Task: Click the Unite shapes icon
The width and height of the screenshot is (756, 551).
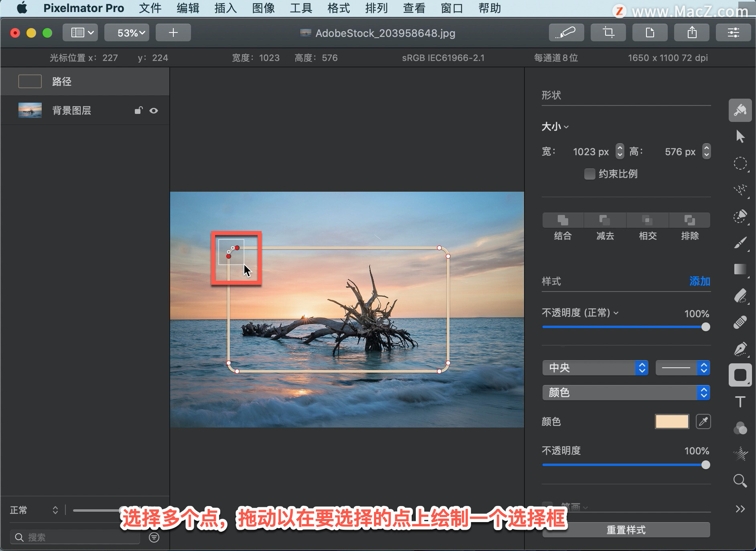Action: (x=563, y=220)
